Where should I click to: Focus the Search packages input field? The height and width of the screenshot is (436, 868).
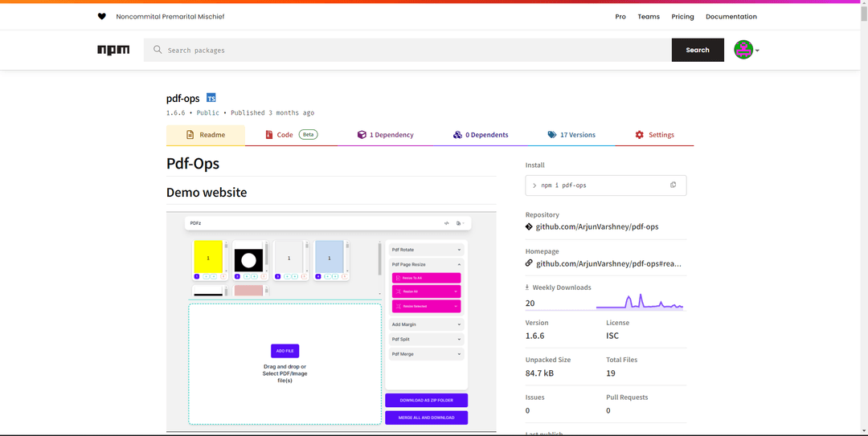click(407, 50)
